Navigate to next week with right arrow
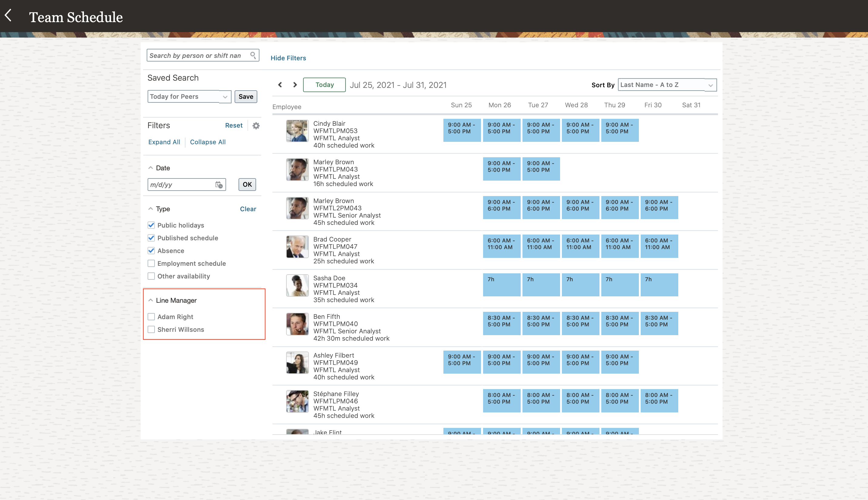This screenshot has height=500, width=868. coord(295,85)
